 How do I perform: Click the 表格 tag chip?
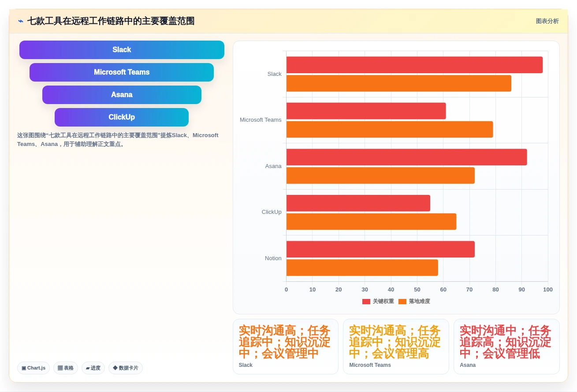[x=66, y=368]
